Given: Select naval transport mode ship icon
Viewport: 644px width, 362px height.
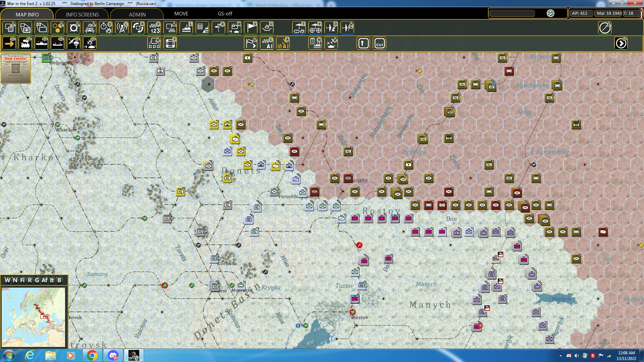Looking at the screenshot, I should pyautogui.click(x=41, y=43).
